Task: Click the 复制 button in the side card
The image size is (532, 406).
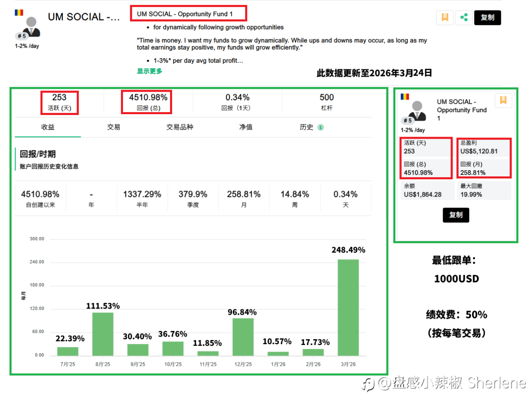Action: point(456,215)
